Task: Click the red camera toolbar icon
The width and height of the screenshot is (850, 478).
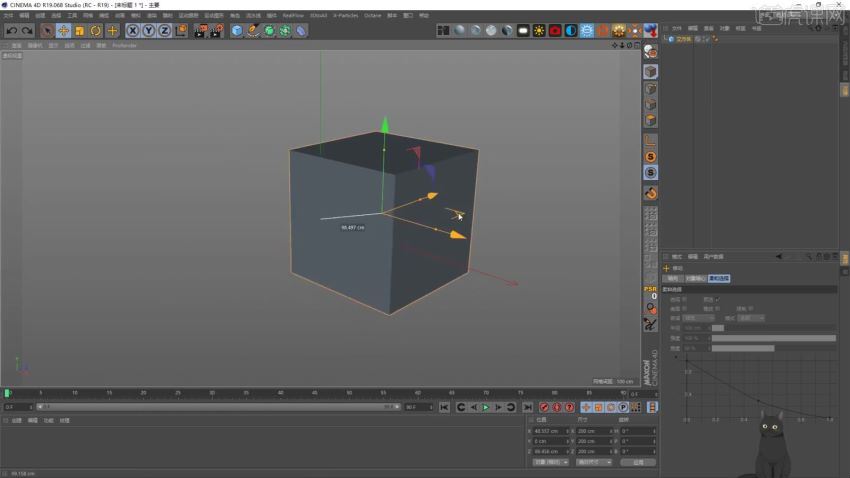Action: click(555, 31)
